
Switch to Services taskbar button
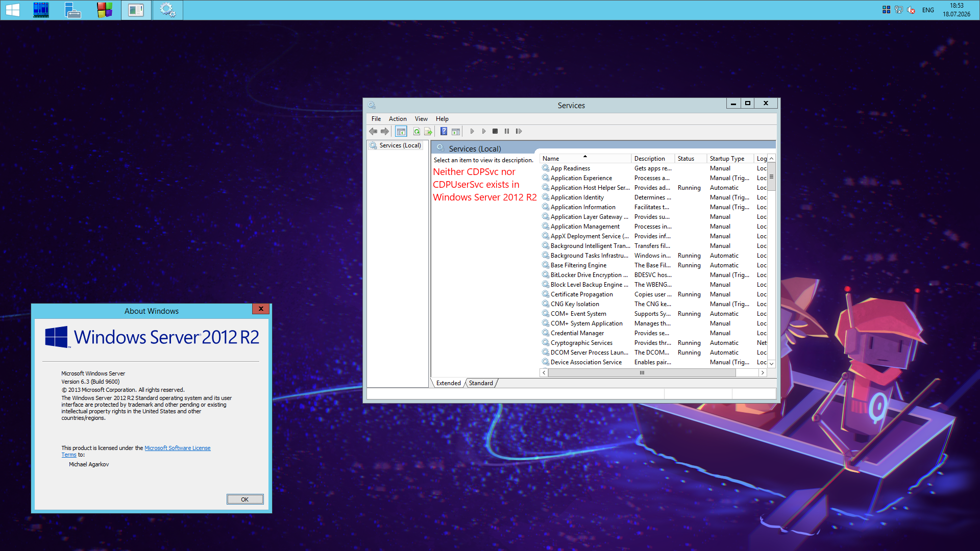click(167, 10)
